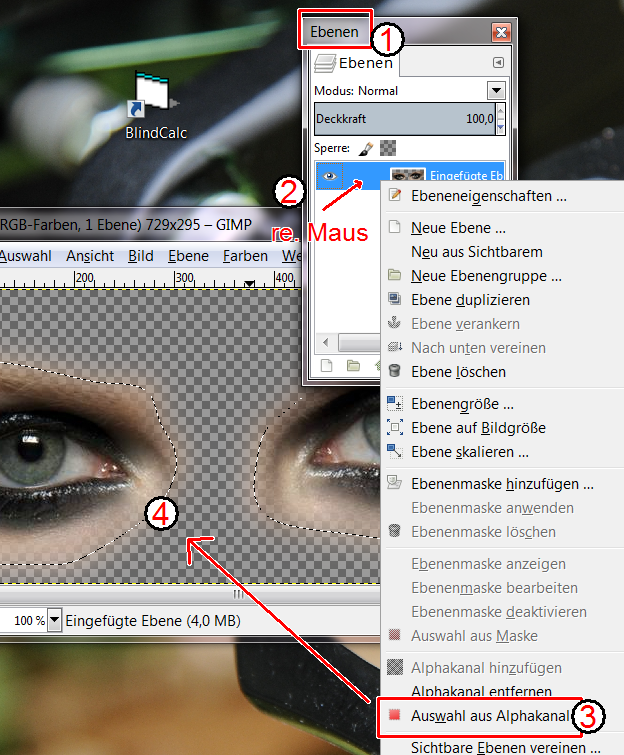Click the Ebene auf Bildgröße icon
This screenshot has height=755, width=624.
click(395, 427)
